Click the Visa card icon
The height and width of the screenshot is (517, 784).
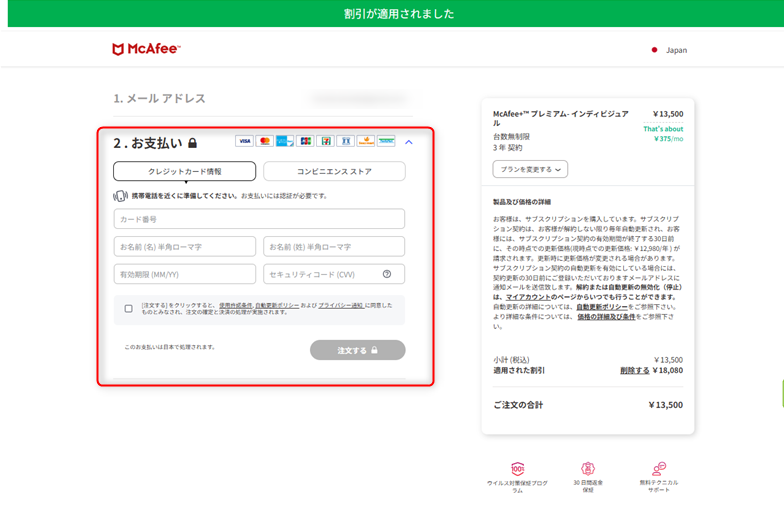point(244,141)
